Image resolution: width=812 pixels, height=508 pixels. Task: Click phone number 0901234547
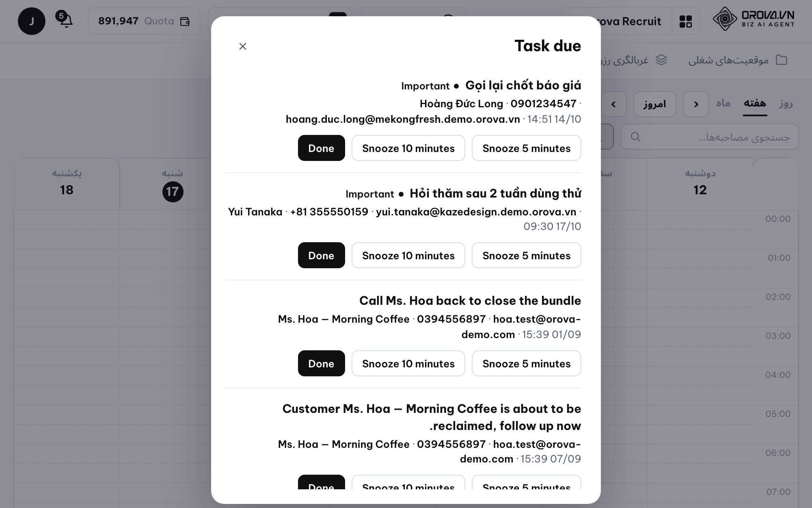click(543, 104)
